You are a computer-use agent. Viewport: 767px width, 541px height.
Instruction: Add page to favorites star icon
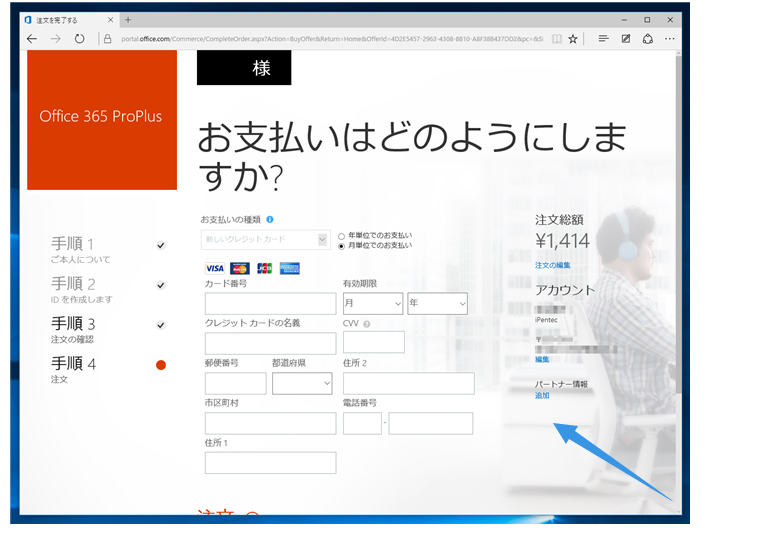pyautogui.click(x=573, y=39)
